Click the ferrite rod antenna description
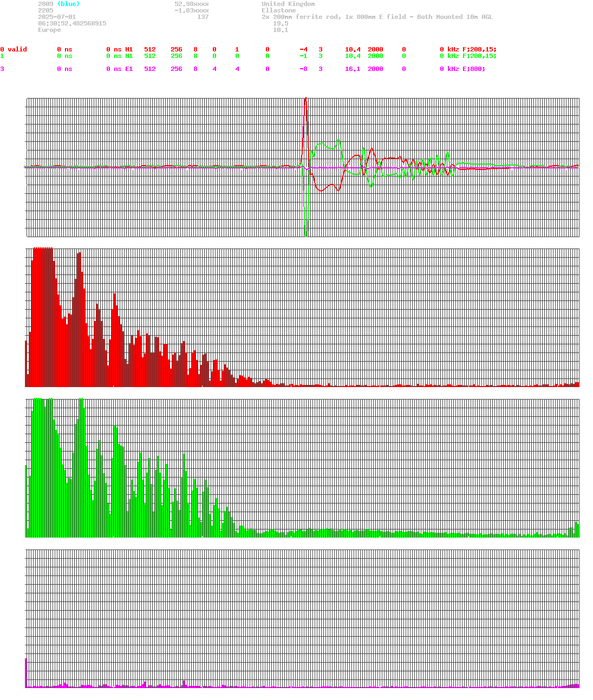The width and height of the screenshot is (593, 700). 377,17
